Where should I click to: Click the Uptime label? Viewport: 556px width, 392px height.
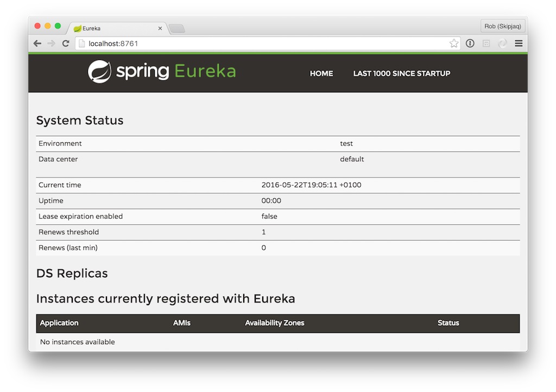pos(50,200)
